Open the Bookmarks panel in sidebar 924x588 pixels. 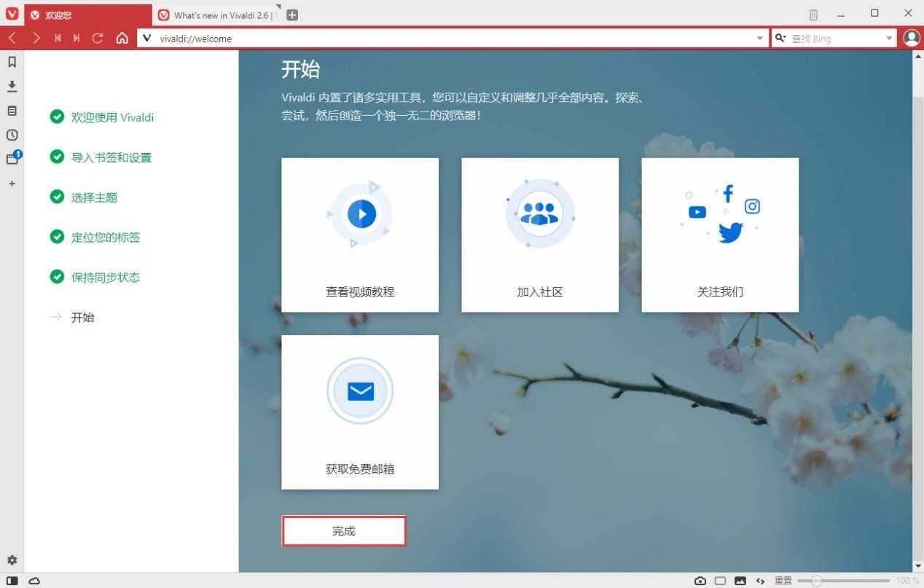[x=12, y=63]
